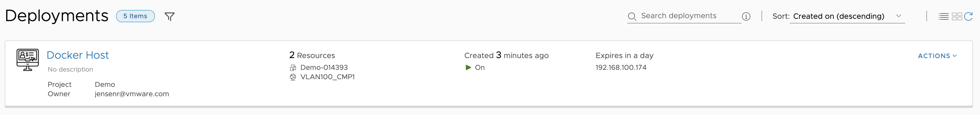The width and height of the screenshot is (980, 115).
Task: Switch to list view icon
Action: pyautogui.click(x=943, y=16)
